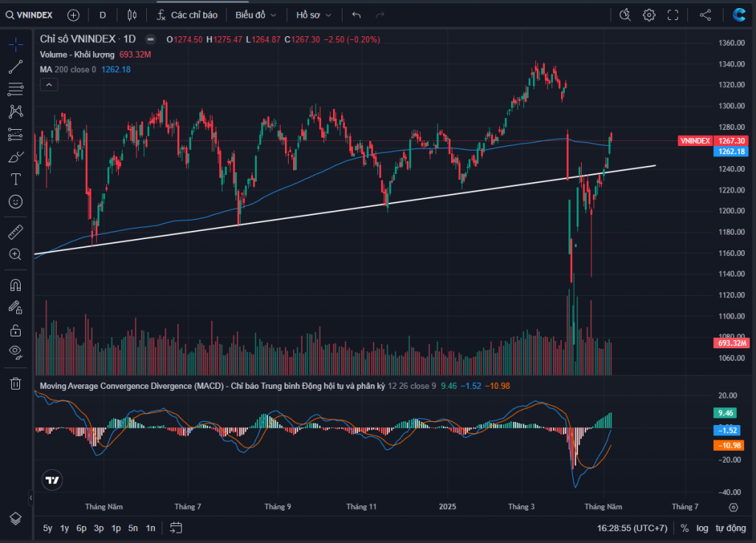This screenshot has height=543, width=756.
Task: Activate the zoom in tool
Action: 16,255
